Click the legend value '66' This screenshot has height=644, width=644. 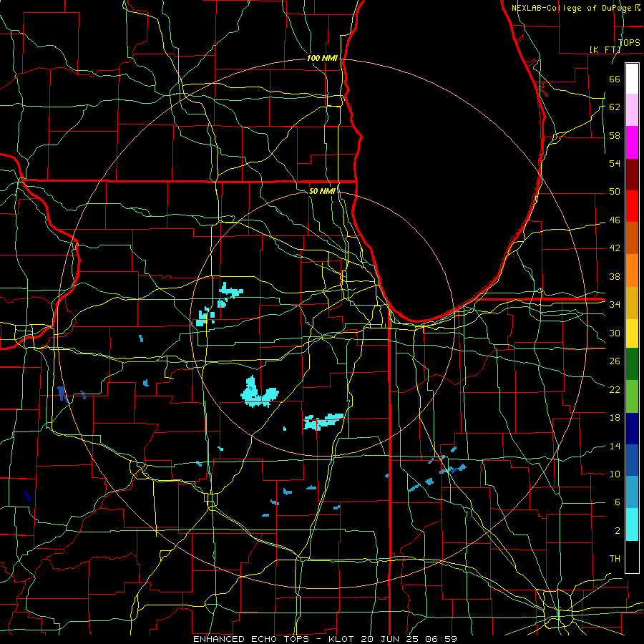(615, 79)
